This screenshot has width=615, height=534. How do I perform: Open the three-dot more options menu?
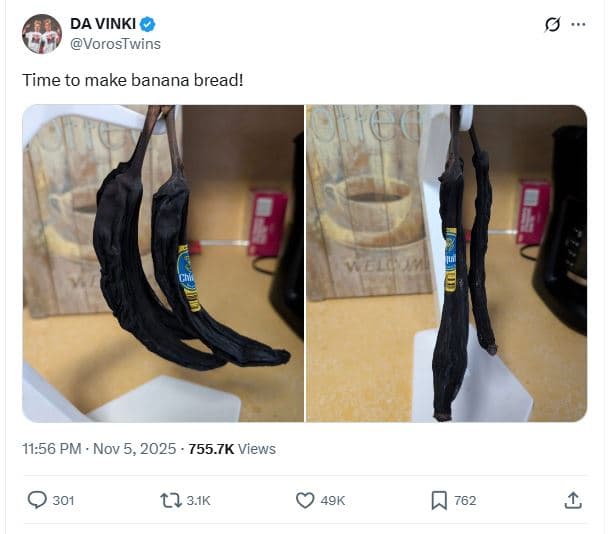[x=579, y=24]
